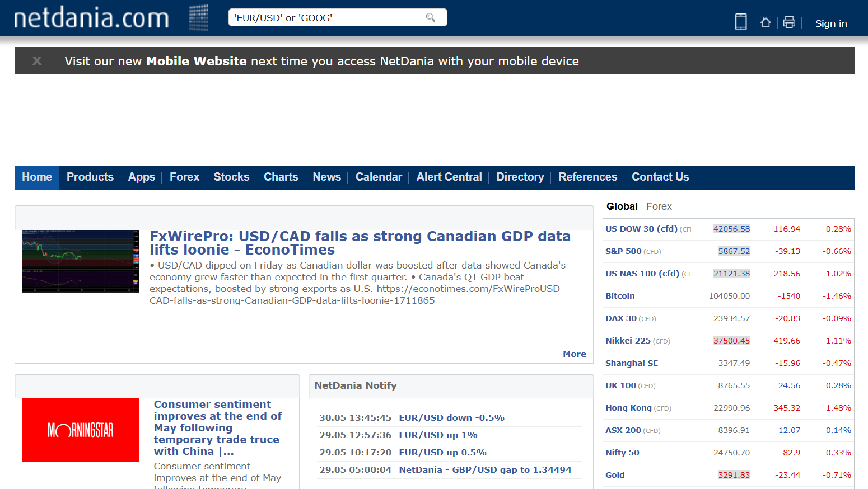The height and width of the screenshot is (489, 868).
Task: Open the GBP/USD gap to 1.34494 alert
Action: point(486,470)
